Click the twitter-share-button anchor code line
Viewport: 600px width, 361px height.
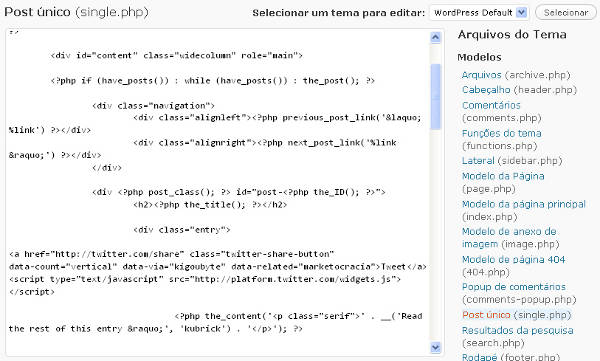pos(171,254)
